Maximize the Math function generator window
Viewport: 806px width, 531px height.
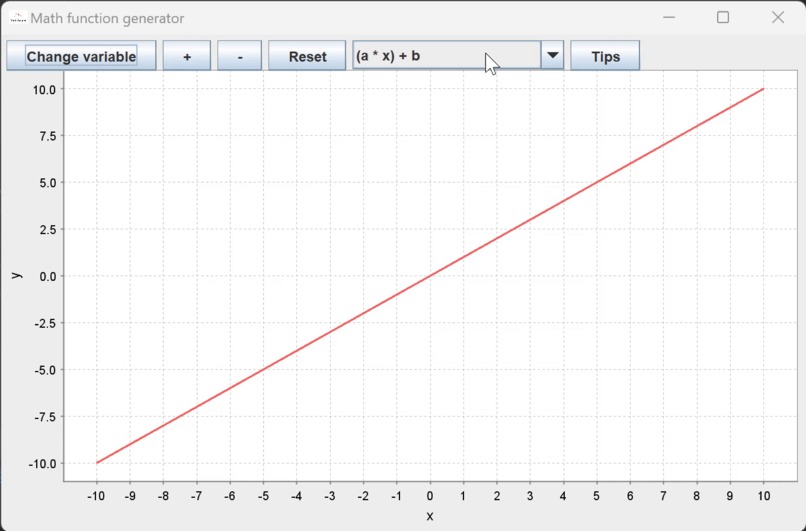point(723,17)
